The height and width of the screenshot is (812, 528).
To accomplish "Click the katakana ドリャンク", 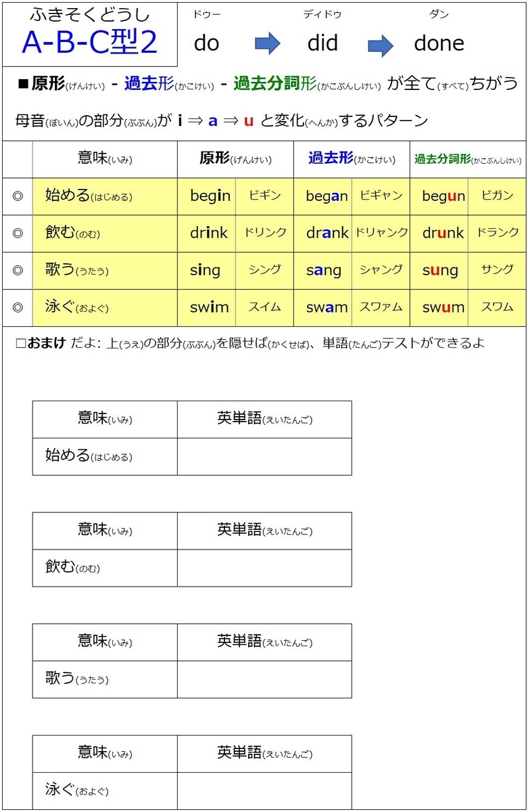I will 382,233.
